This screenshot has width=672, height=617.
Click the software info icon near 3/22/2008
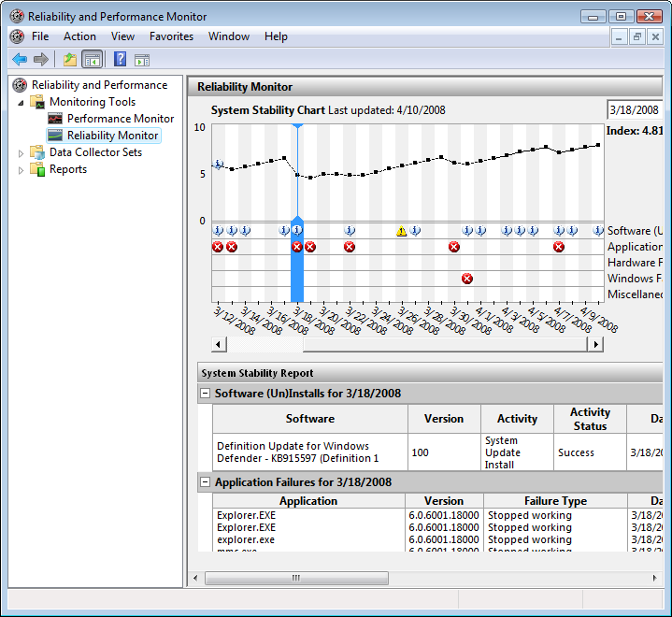(x=350, y=231)
